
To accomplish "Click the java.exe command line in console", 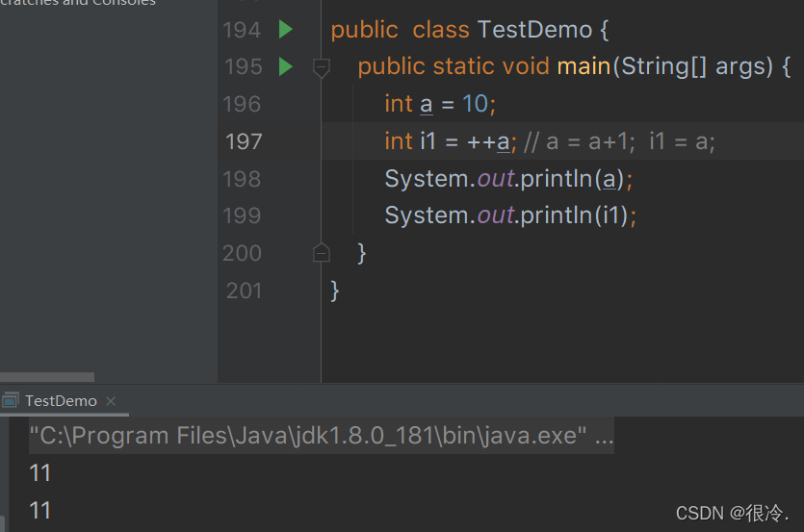I will click(322, 436).
